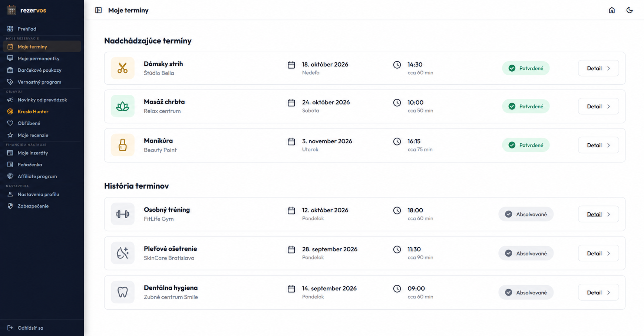Image resolution: width=644 pixels, height=336 pixels.
Task: Open Zabezpečenie security settings
Action: (x=42, y=206)
